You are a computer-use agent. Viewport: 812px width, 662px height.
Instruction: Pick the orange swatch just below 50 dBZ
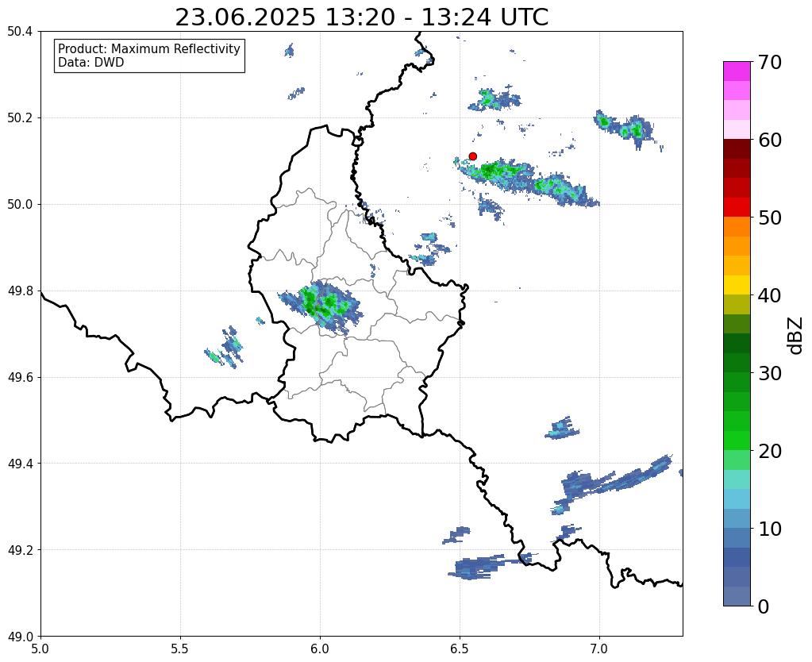(737, 226)
